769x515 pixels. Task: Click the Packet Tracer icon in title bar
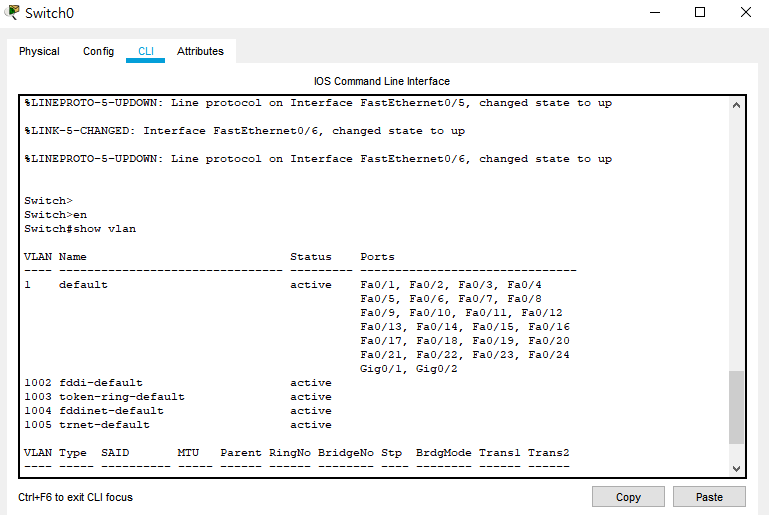(11, 12)
